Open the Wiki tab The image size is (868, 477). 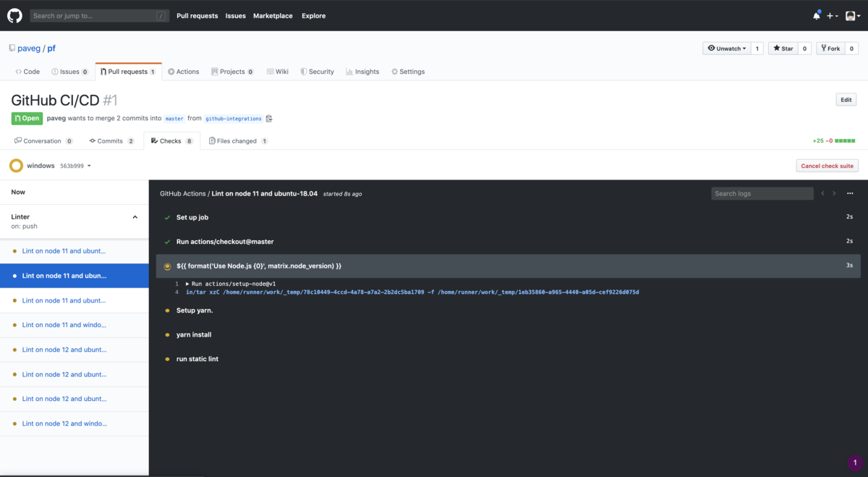click(278, 72)
